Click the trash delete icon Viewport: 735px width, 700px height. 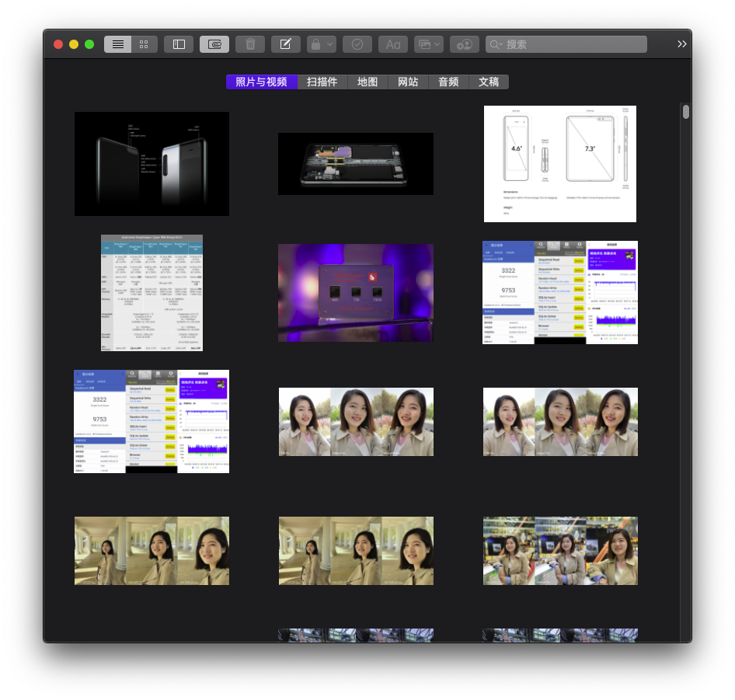tap(250, 44)
